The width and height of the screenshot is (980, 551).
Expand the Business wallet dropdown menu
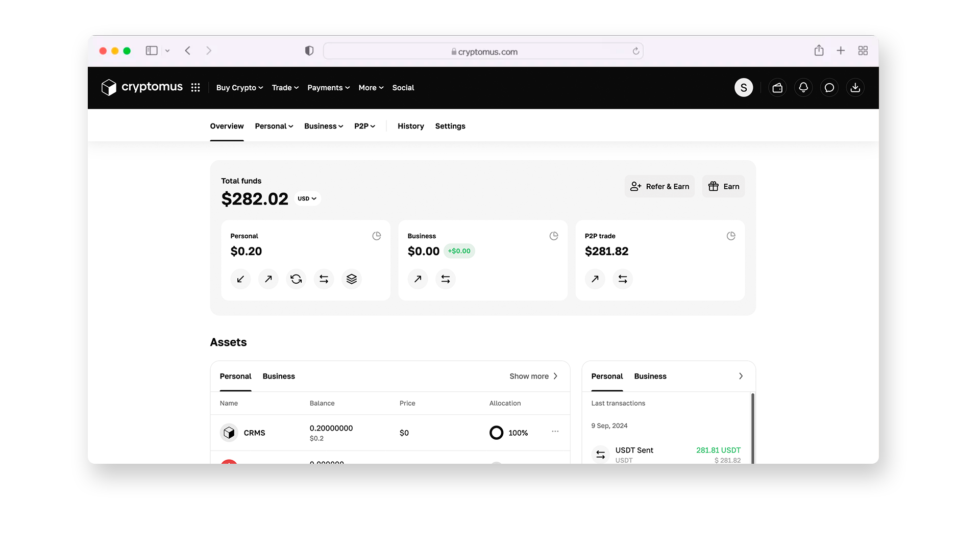coord(323,126)
